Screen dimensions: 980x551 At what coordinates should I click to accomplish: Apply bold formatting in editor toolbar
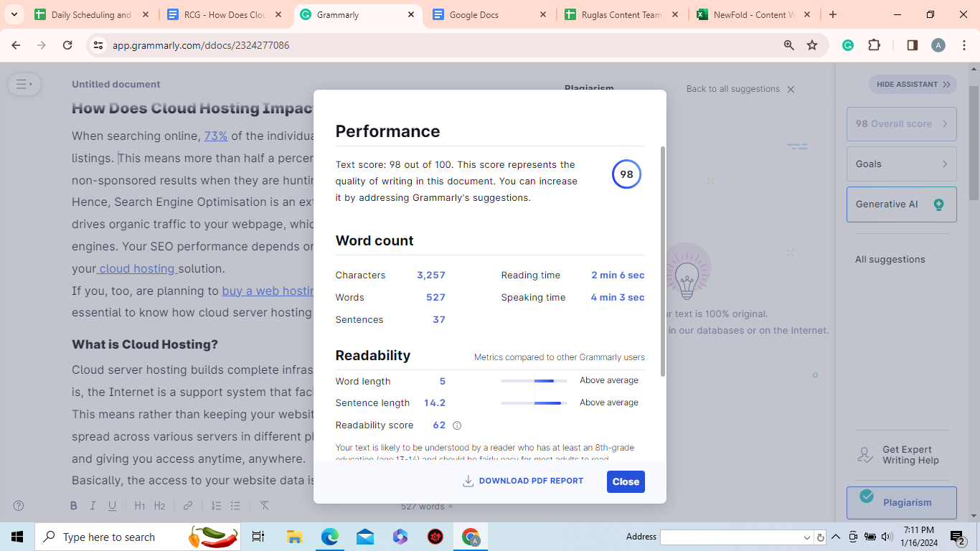(x=73, y=506)
